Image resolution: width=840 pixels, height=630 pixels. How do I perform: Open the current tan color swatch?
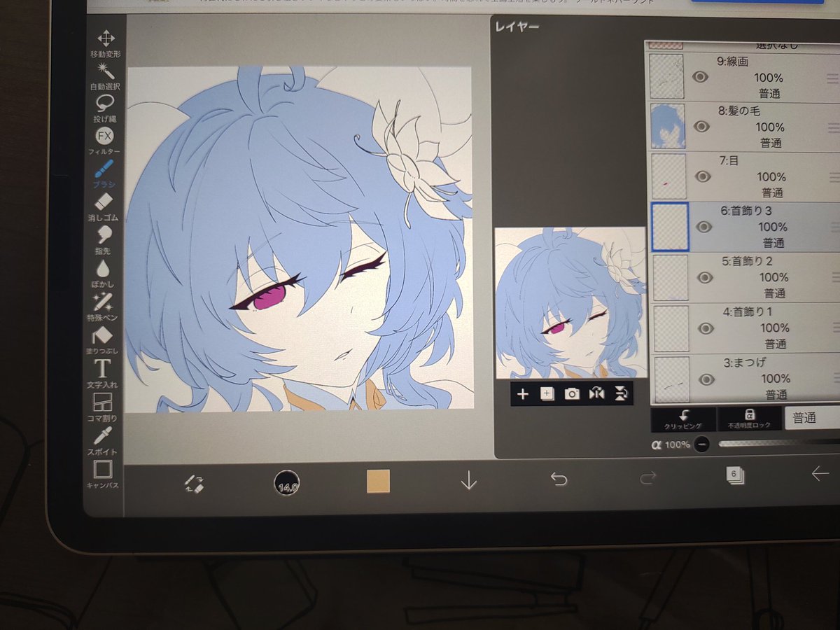click(x=378, y=482)
